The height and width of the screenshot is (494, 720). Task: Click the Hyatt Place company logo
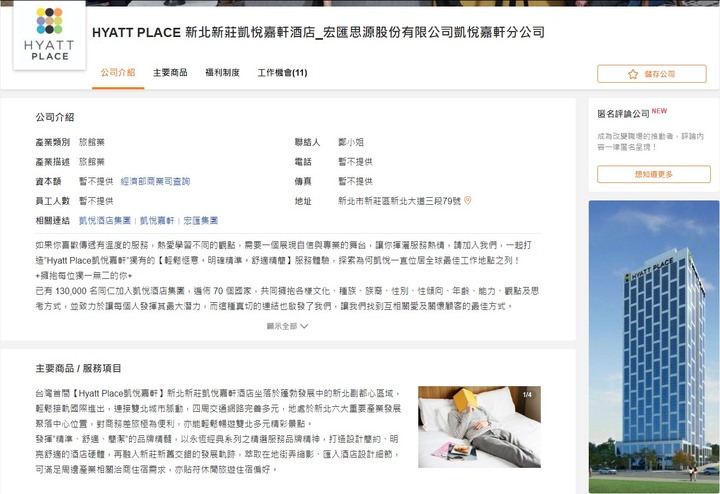pos(50,35)
